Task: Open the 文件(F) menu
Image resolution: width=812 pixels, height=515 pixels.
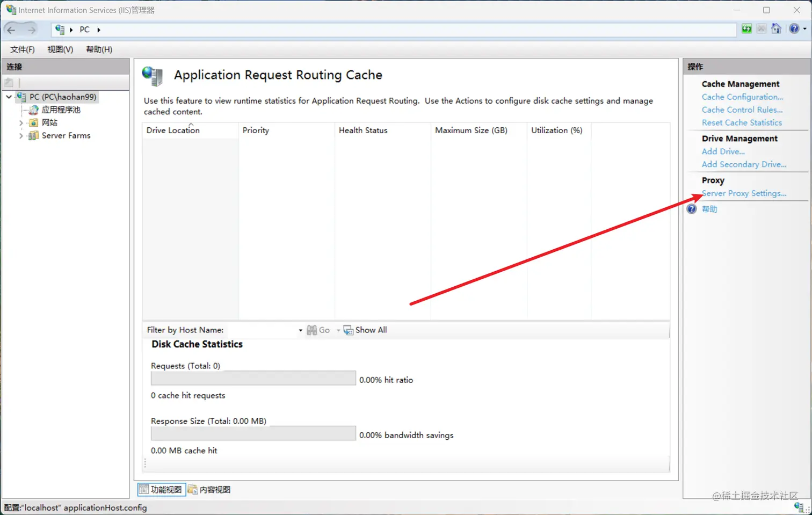Action: 23,49
